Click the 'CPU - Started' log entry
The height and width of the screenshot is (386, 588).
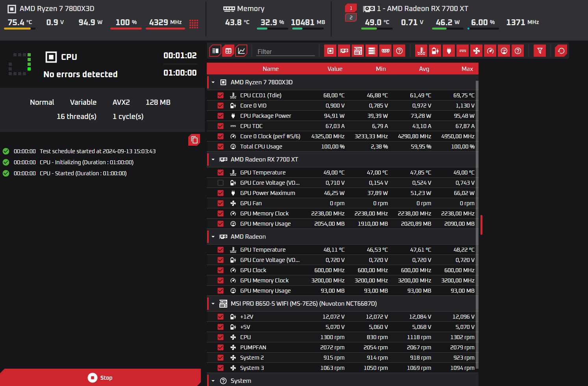pyautogui.click(x=83, y=173)
